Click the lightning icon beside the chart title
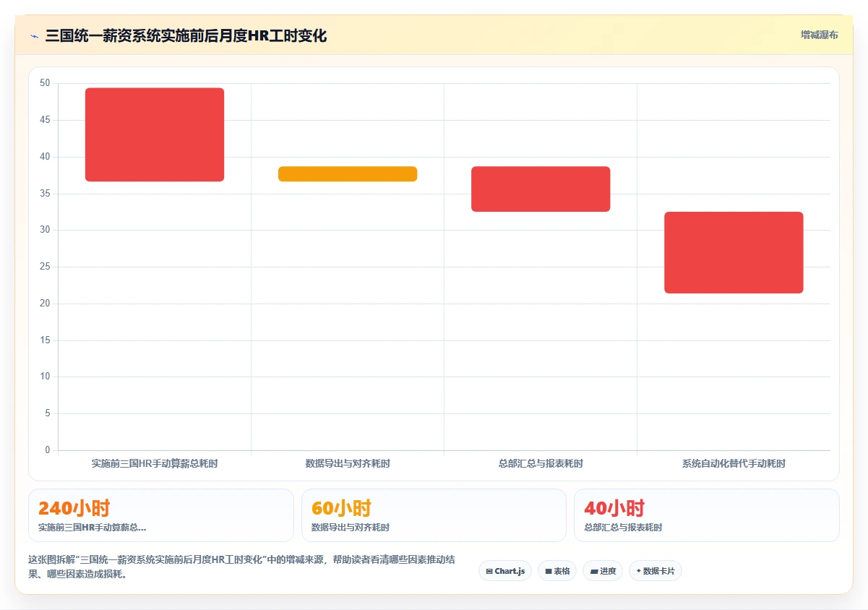The width and height of the screenshot is (868, 610). point(34,35)
